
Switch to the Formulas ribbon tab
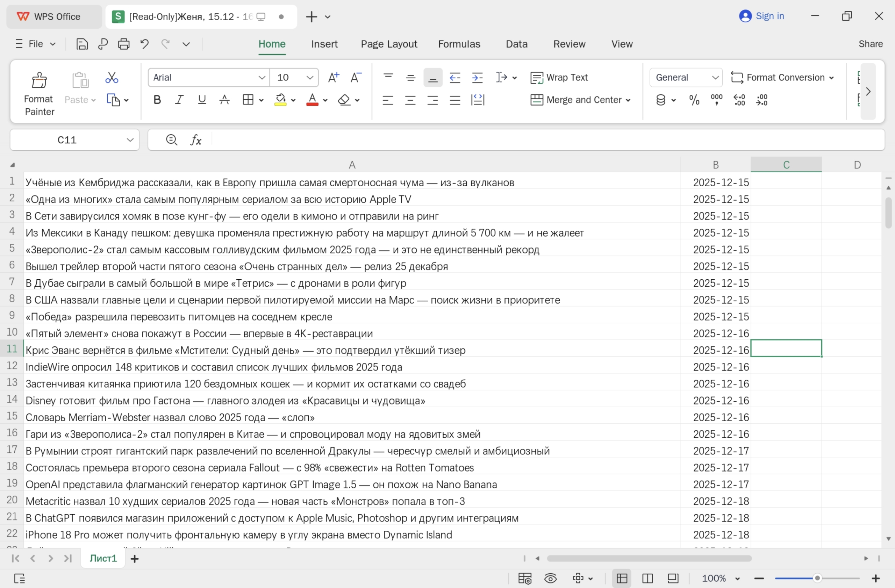click(459, 44)
